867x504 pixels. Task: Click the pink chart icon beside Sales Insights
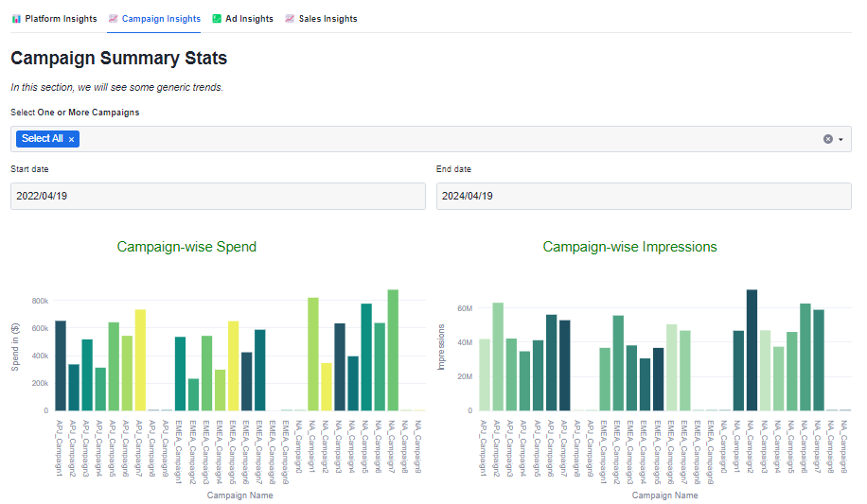click(290, 19)
